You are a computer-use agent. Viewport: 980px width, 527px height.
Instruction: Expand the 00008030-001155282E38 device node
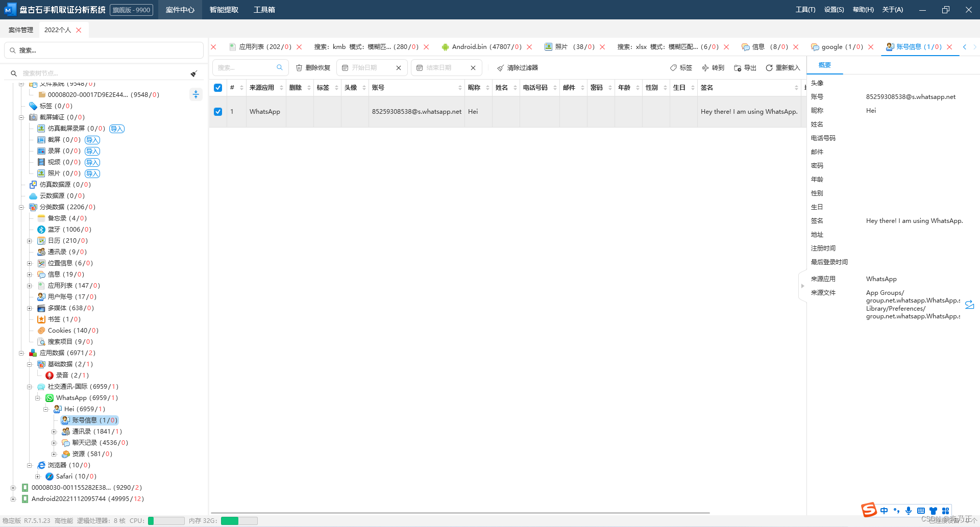pos(13,488)
